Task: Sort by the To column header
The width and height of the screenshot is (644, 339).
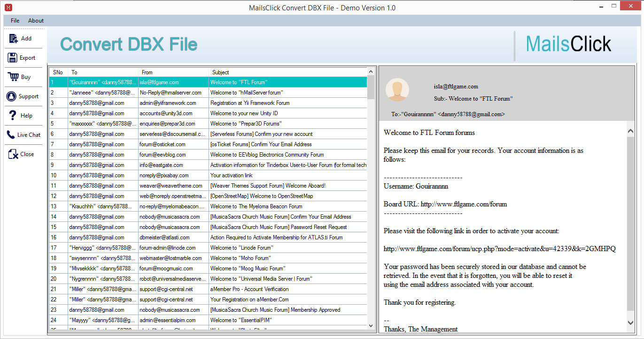Action: [x=103, y=72]
